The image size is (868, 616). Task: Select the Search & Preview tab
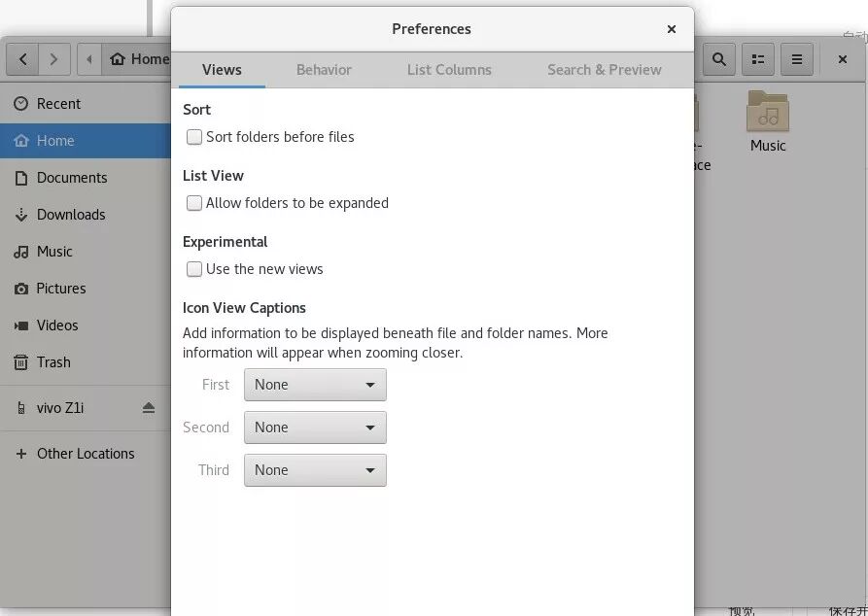(604, 70)
